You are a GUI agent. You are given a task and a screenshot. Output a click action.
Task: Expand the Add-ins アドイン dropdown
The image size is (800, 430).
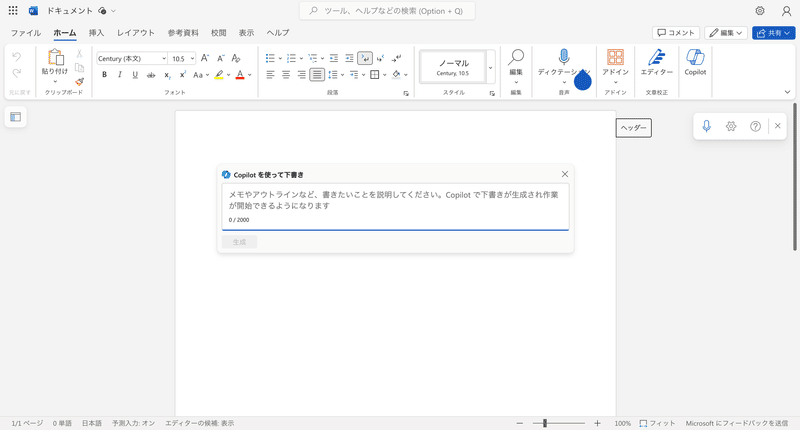(x=615, y=82)
